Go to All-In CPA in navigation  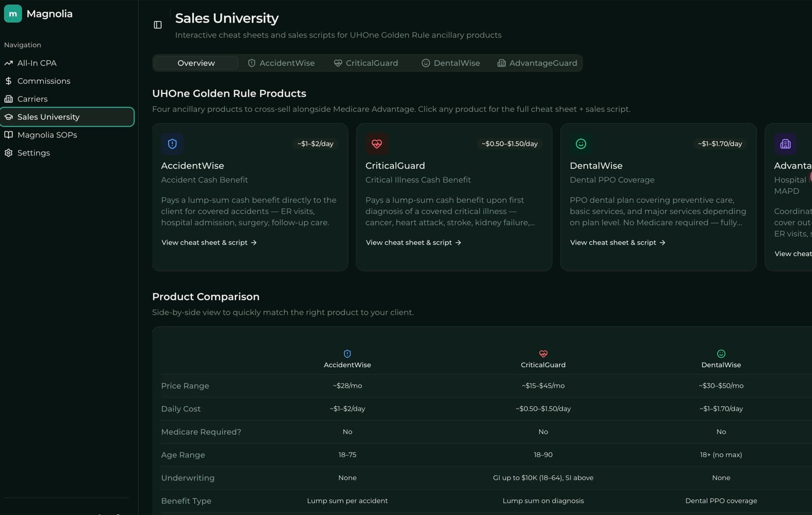pos(67,63)
